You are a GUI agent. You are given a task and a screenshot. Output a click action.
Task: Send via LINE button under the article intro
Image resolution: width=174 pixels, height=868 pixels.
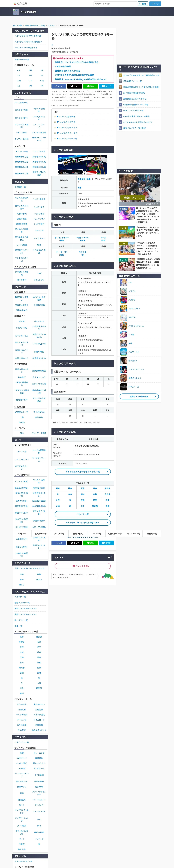tap(90, 86)
